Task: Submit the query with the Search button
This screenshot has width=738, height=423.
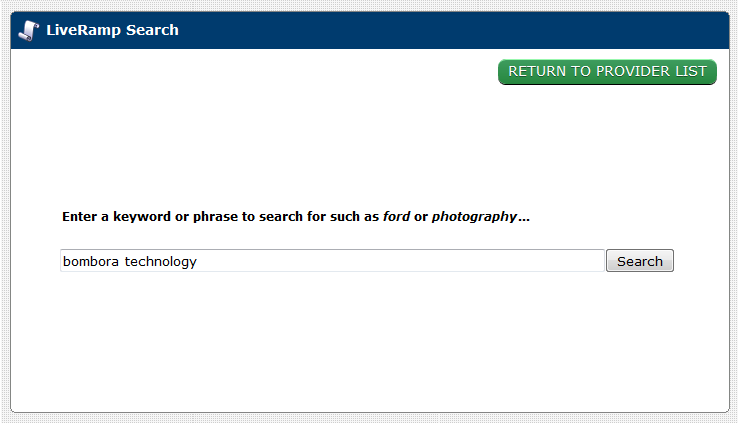Action: point(640,261)
